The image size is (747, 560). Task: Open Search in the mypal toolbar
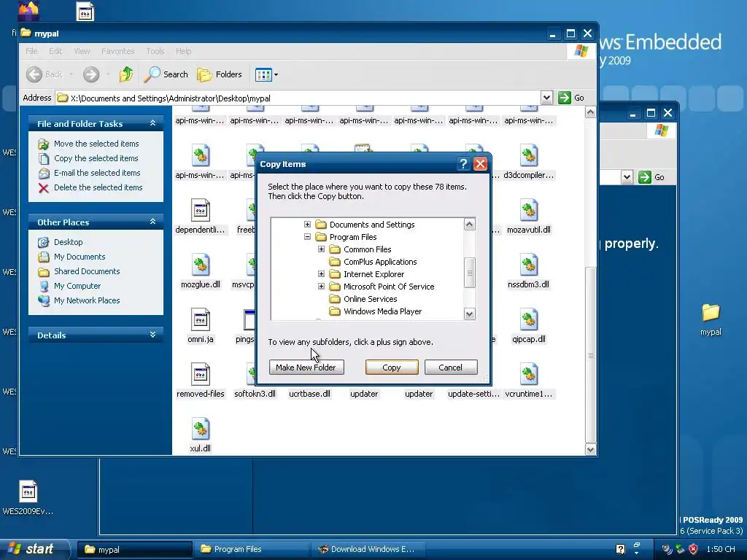click(166, 74)
